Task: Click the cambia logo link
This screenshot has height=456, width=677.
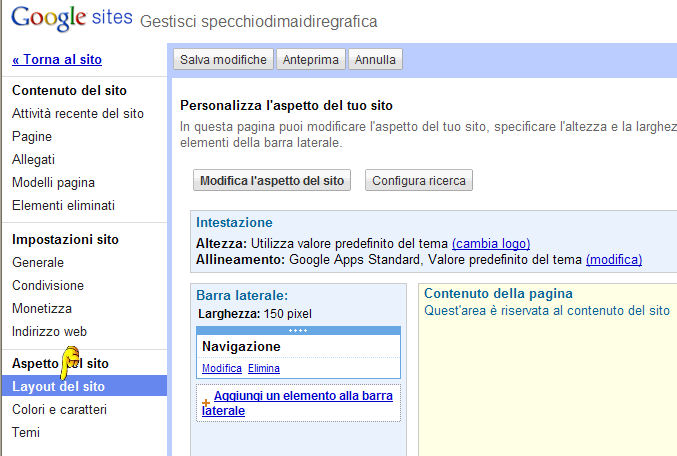Action: click(x=490, y=243)
